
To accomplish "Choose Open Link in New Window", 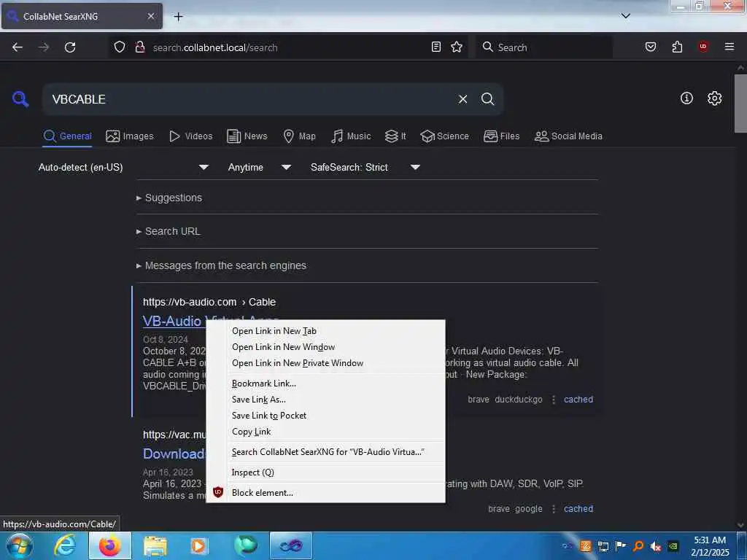I will click(x=326, y=347).
